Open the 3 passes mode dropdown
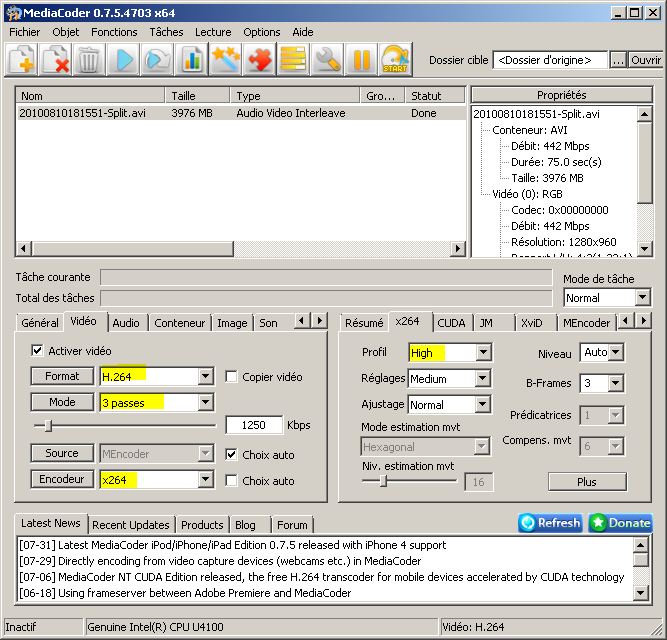 point(205,402)
